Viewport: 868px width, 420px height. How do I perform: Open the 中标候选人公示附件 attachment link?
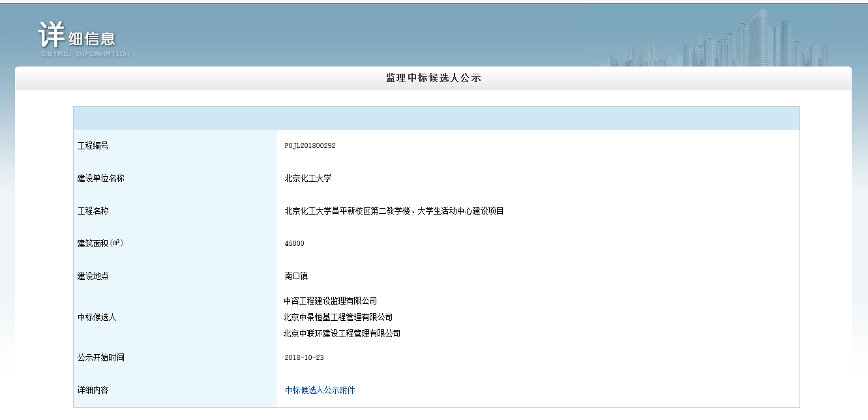click(320, 390)
